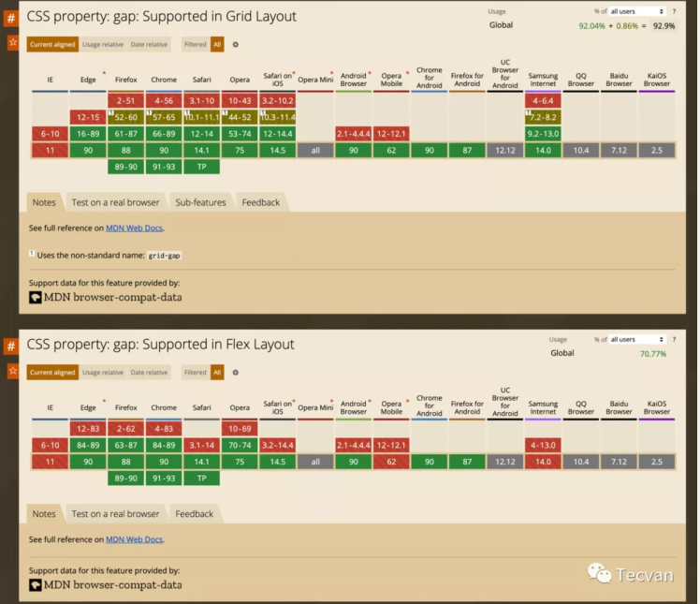Select Date relative view in Grid Layout panel
The width and height of the screenshot is (700, 604).
[149, 44]
